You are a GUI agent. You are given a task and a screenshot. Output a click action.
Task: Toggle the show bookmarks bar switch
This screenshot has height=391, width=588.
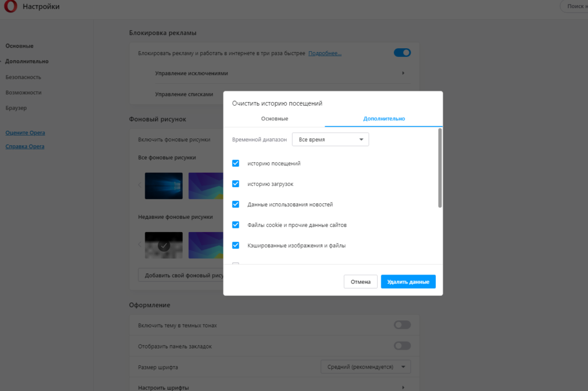[402, 346]
